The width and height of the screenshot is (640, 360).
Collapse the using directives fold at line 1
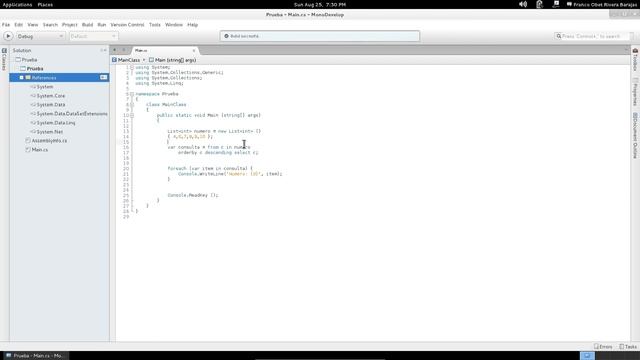(132, 67)
